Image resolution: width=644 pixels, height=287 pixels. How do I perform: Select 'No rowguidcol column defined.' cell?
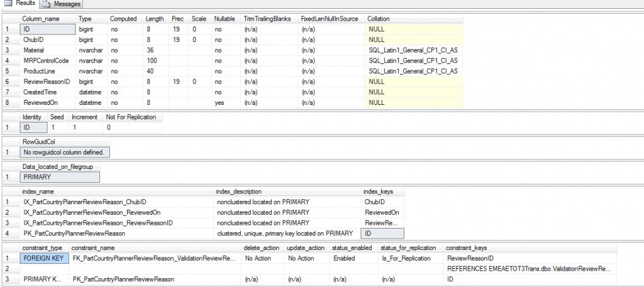point(65,153)
